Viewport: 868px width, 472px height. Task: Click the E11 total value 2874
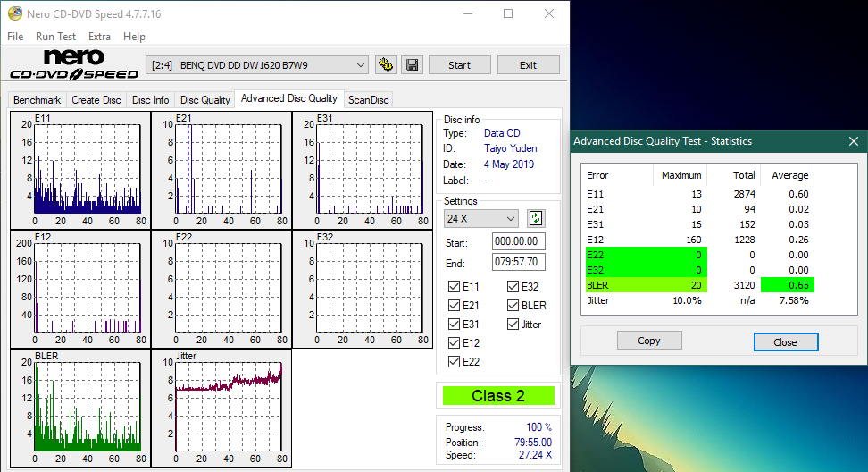pyautogui.click(x=745, y=194)
